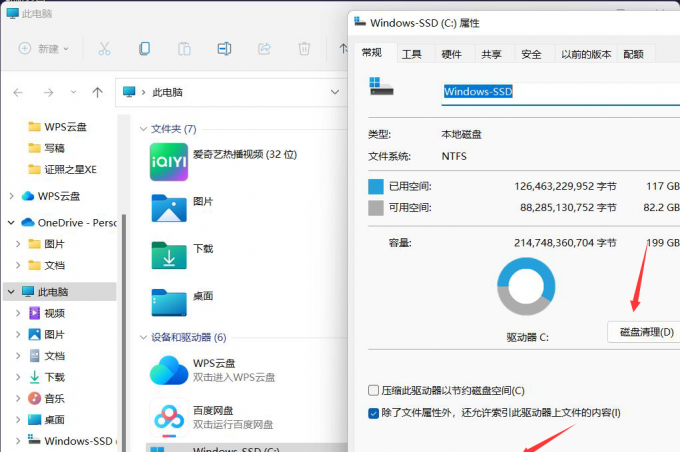Open the 新建 dropdown menu
This screenshot has width=680, height=452.
pyautogui.click(x=44, y=49)
